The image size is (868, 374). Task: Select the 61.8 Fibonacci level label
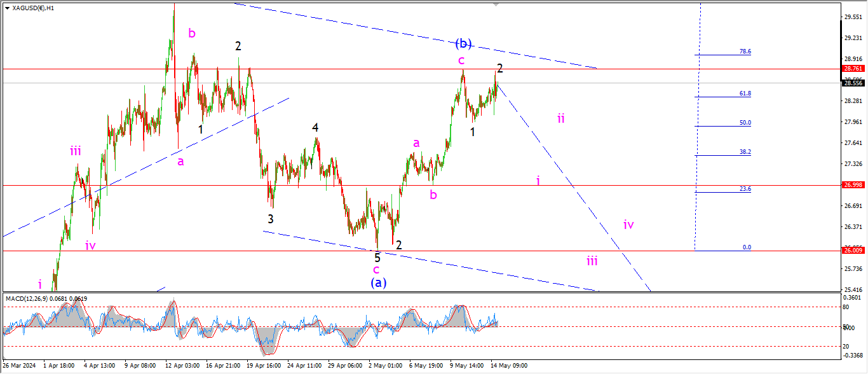745,93
